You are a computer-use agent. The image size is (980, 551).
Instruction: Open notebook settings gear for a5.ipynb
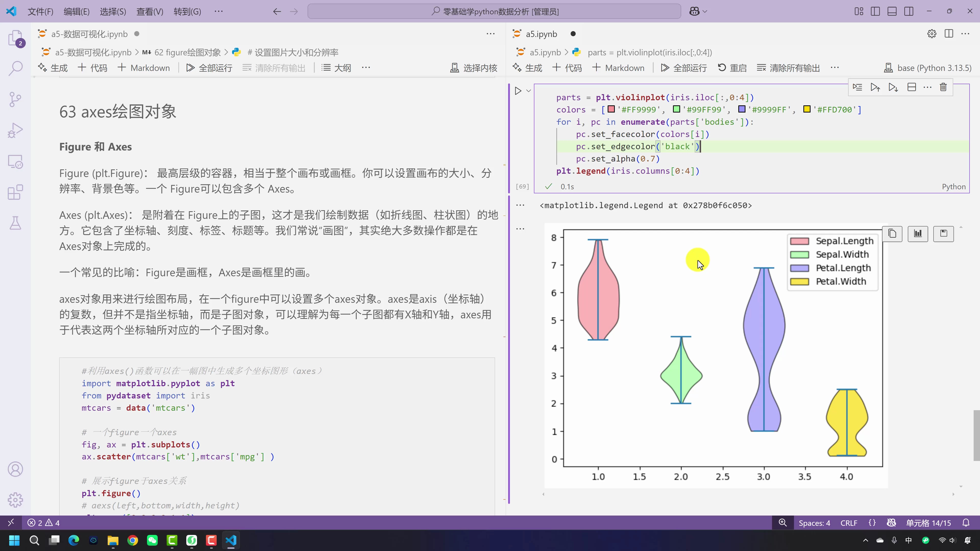tap(932, 34)
